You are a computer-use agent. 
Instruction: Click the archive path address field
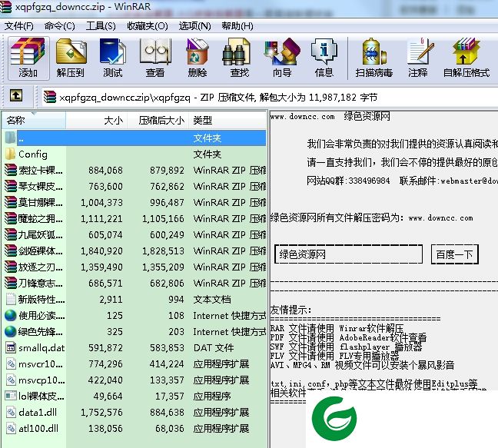270,97
